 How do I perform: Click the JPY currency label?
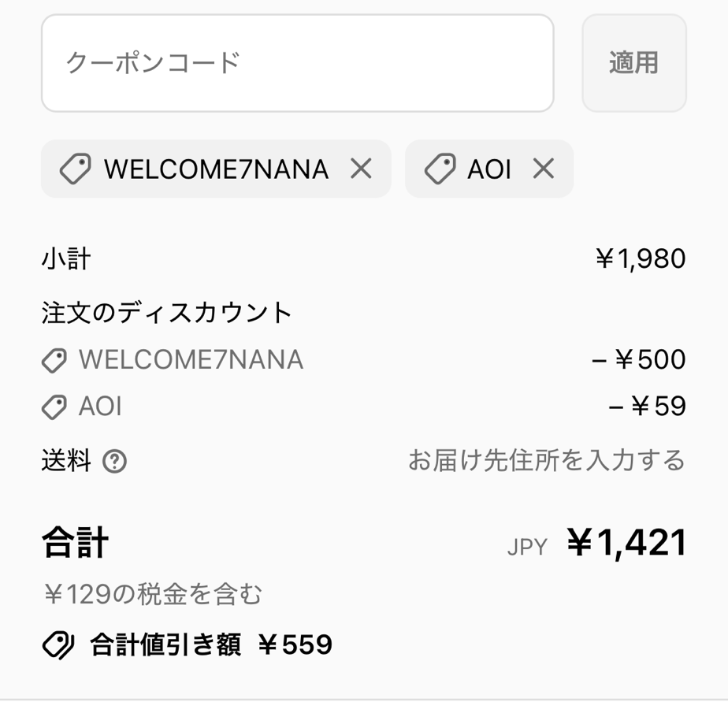(x=526, y=548)
